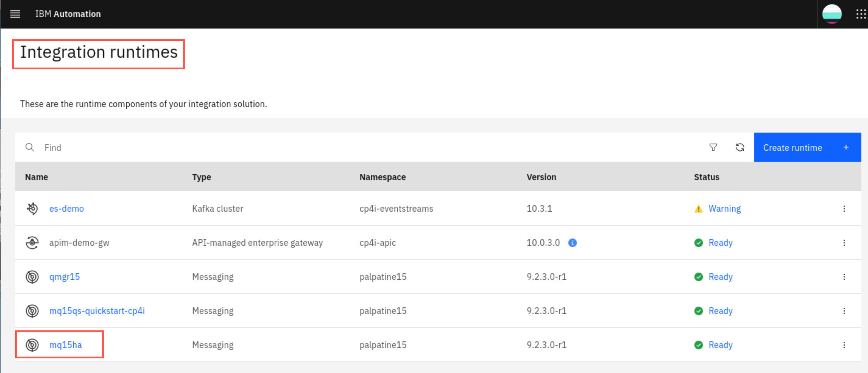Refresh the runtimes list
The height and width of the screenshot is (373, 868).
click(740, 148)
